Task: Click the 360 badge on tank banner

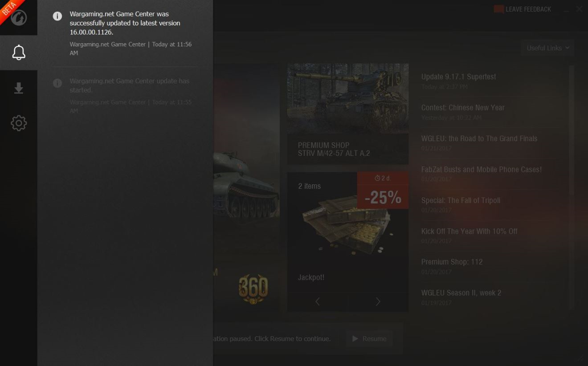Action: 253,289
